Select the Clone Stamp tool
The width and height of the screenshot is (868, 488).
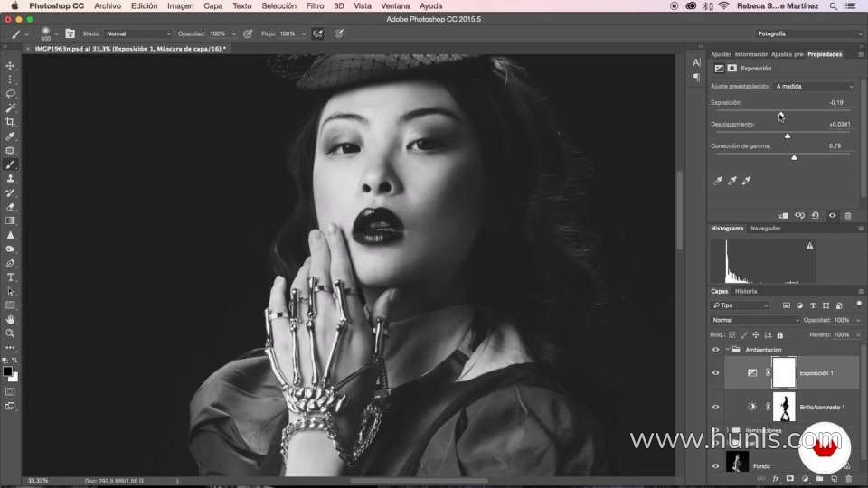pos(10,178)
